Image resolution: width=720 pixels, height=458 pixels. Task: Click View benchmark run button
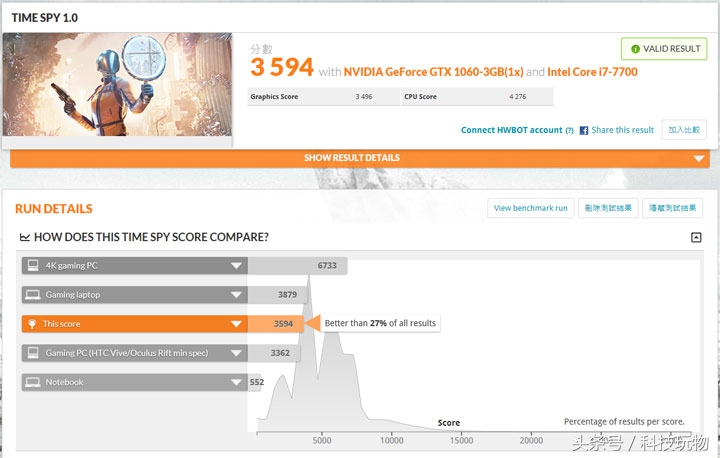pyautogui.click(x=530, y=208)
